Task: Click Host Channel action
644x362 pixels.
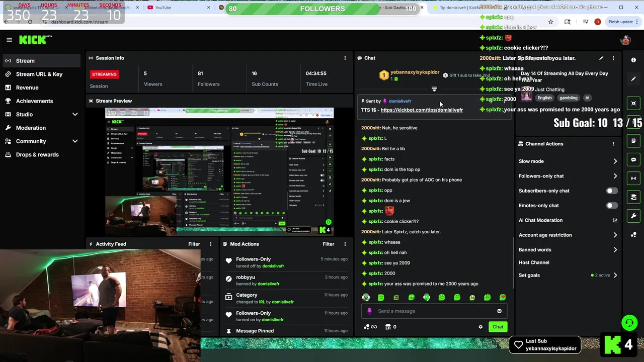Action: (534, 262)
